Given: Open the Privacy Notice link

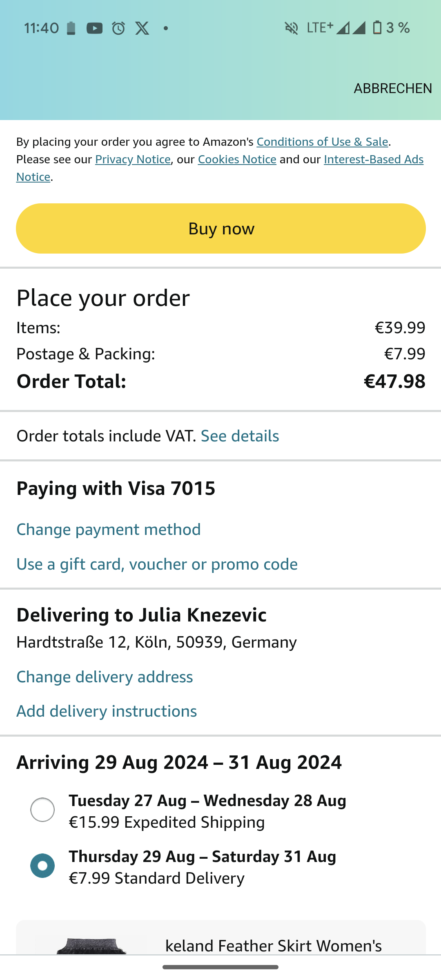Looking at the screenshot, I should tap(133, 159).
